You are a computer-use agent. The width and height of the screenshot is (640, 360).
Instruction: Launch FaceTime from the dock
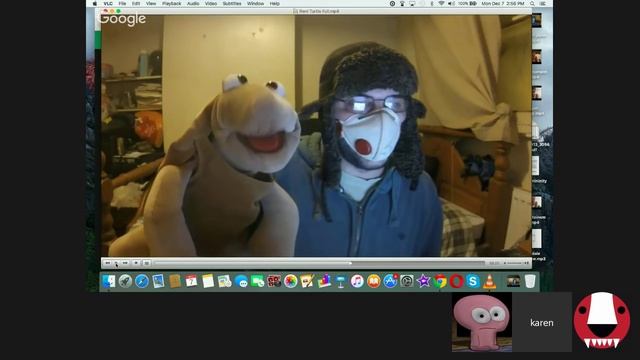pos(257,281)
